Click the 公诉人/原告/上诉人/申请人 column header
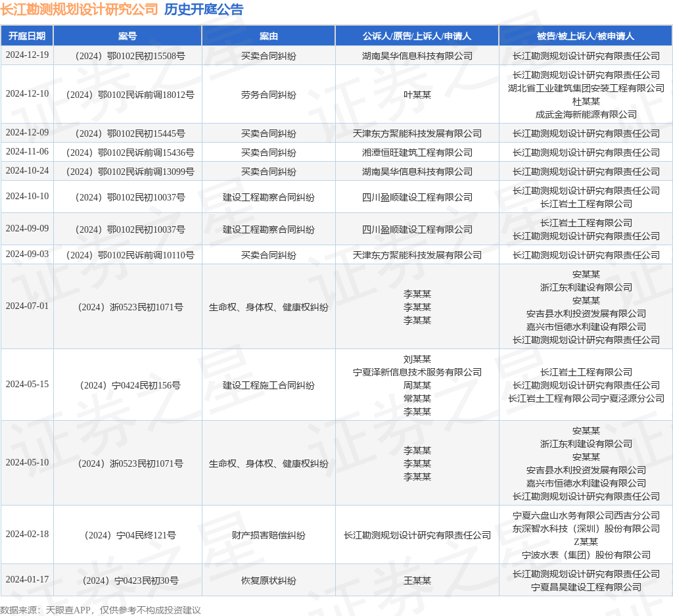This screenshot has height=616, width=673. (x=417, y=36)
